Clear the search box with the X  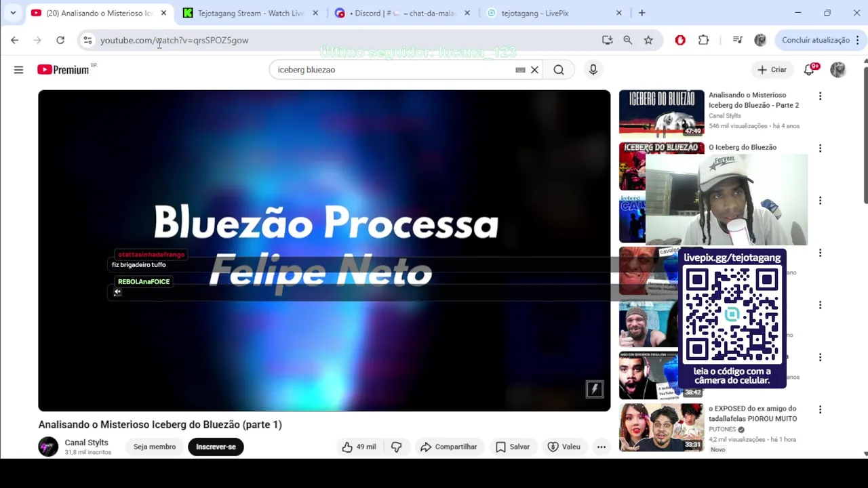534,70
